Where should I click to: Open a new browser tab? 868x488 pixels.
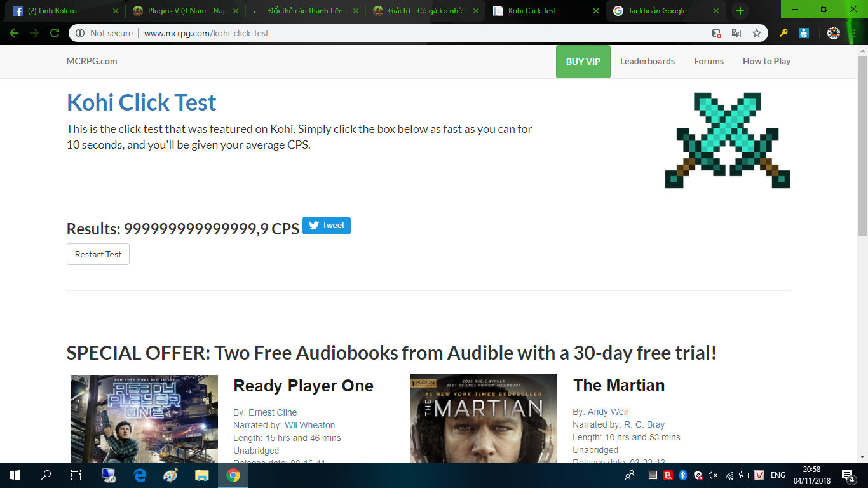(740, 11)
